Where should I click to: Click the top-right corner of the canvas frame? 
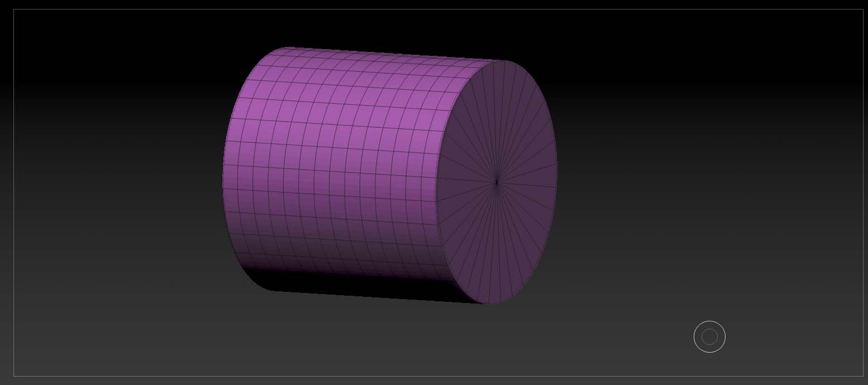pyautogui.click(x=863, y=9)
